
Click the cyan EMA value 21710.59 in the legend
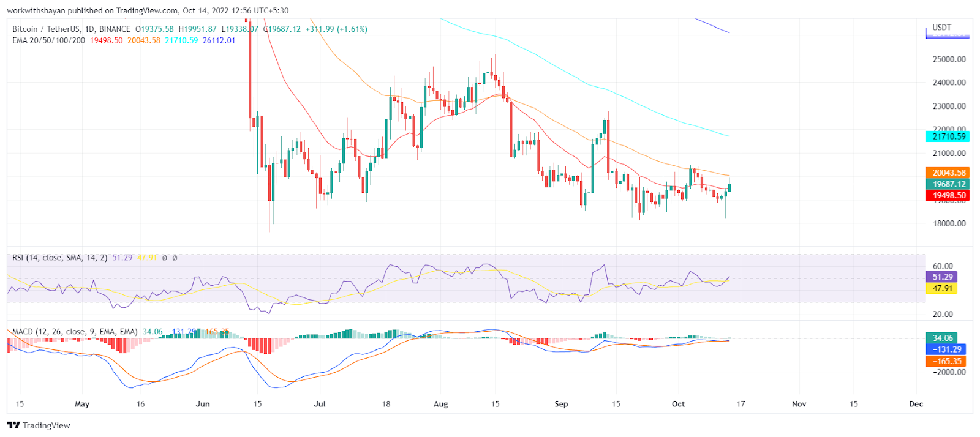pos(181,40)
